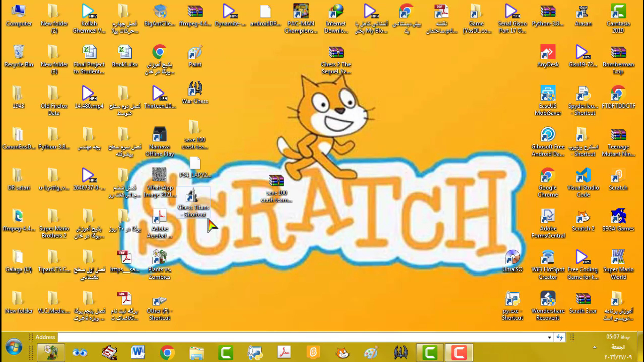This screenshot has width=644, height=362.
Task: Open Visual Studio Code shortcut
Action: click(583, 183)
